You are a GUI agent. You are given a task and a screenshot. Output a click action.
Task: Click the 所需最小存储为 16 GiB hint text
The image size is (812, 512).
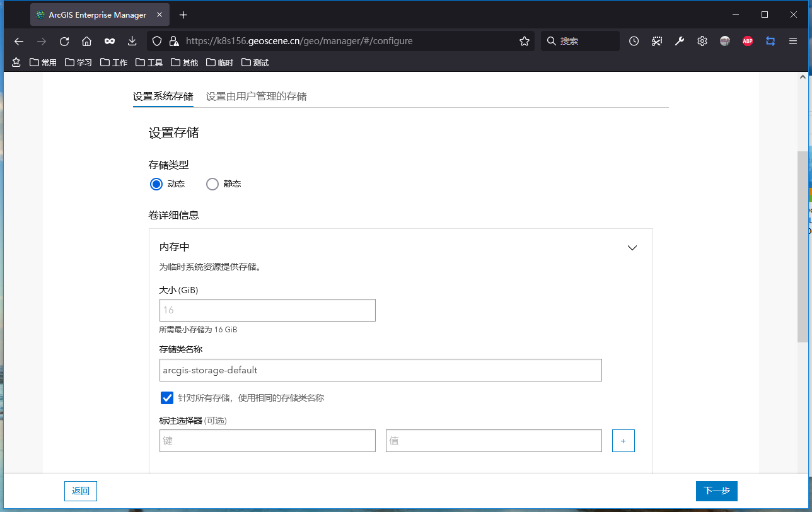[x=198, y=330]
